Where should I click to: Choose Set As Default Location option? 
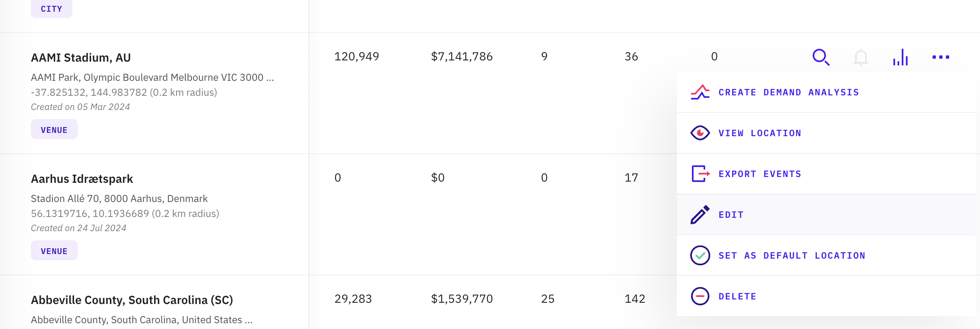(x=792, y=256)
